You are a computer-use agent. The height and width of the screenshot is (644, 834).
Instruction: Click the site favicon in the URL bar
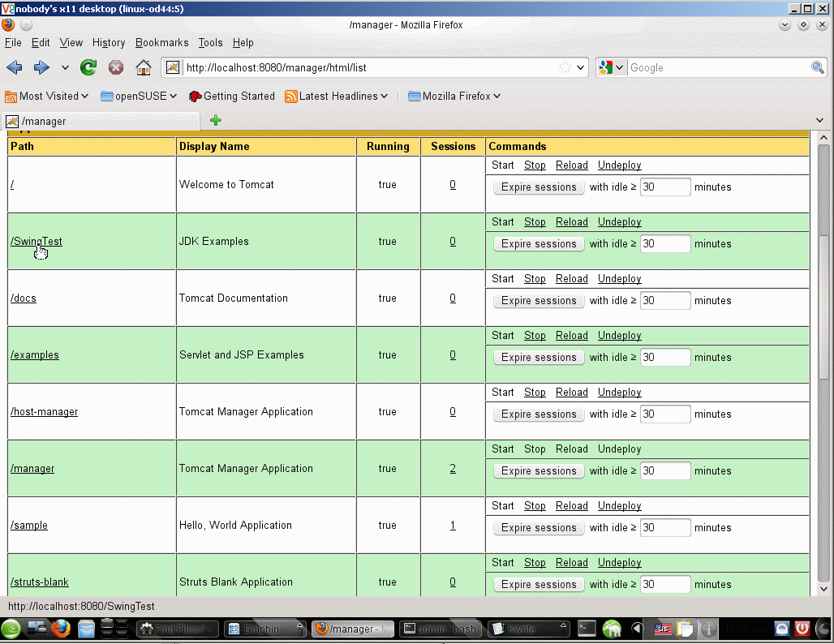[173, 67]
